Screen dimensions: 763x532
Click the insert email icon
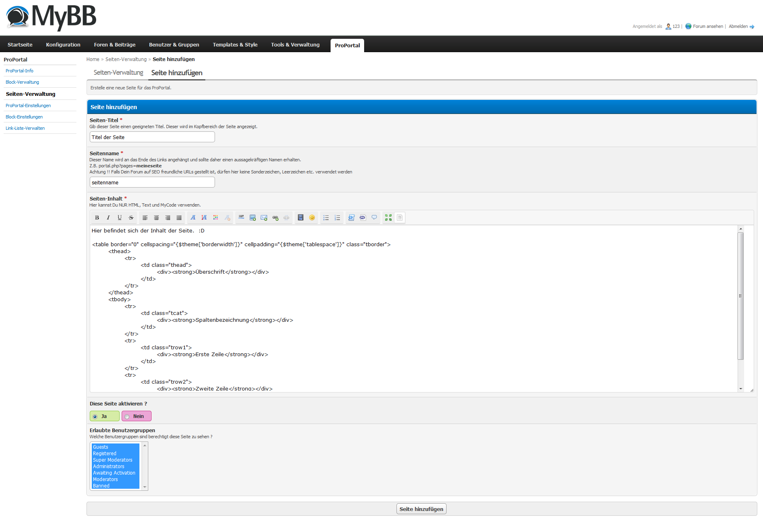point(264,217)
